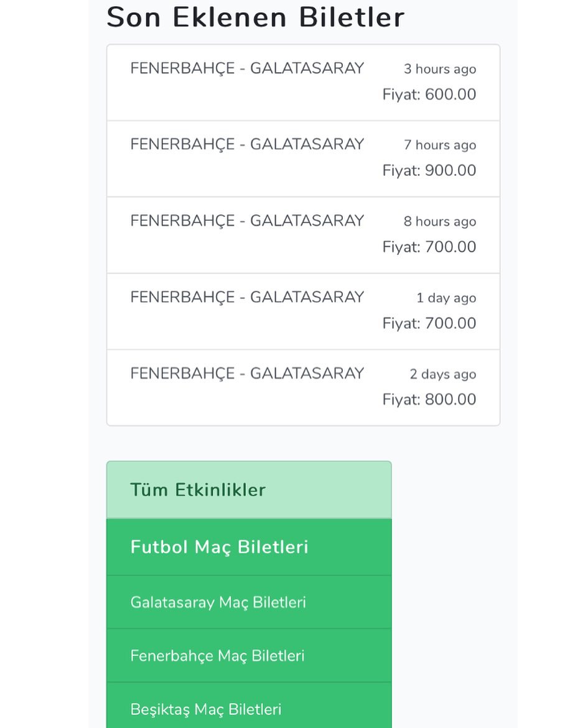
Task: Click price Fiyat: 700.00 in the 1 day ago row
Action: click(x=429, y=323)
